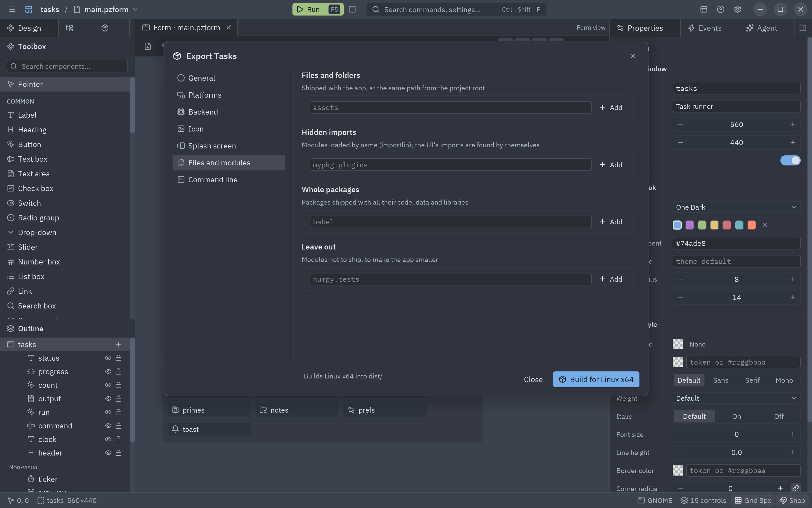Toggle visibility of the progress control
This screenshot has width=812, height=508.
click(108, 371)
